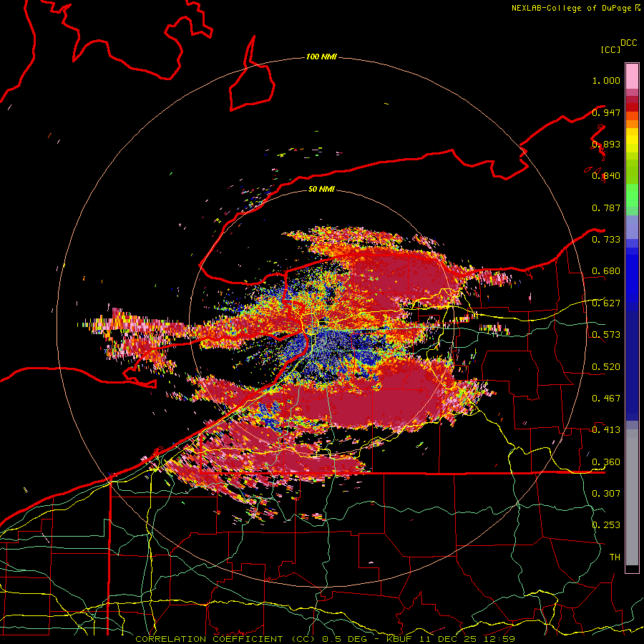The height and width of the screenshot is (644, 644).
Task: Click the 50 NMI range ring label
Action: pos(321,189)
